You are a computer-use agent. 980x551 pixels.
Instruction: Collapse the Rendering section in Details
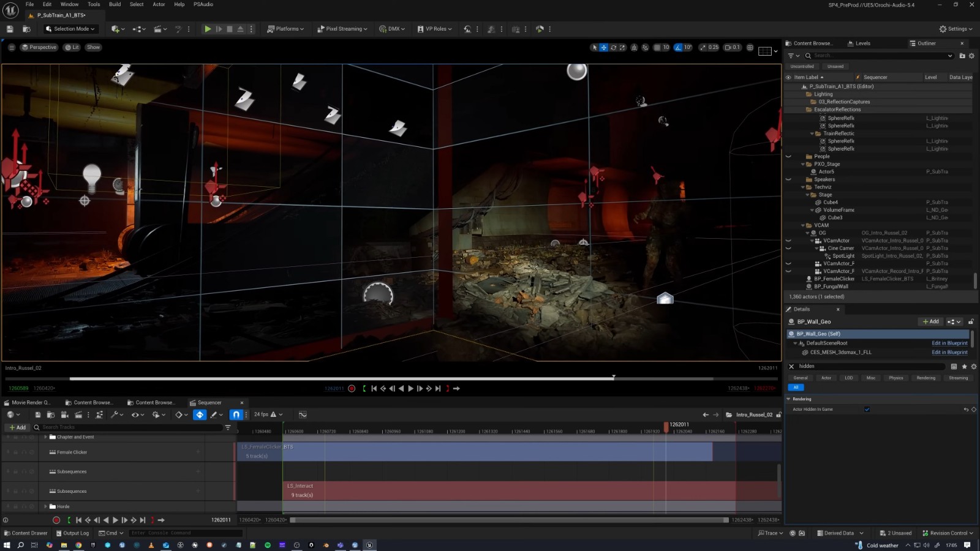coord(789,399)
